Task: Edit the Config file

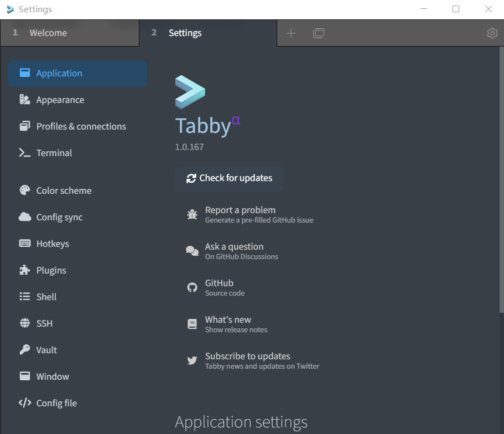Action: pos(56,403)
